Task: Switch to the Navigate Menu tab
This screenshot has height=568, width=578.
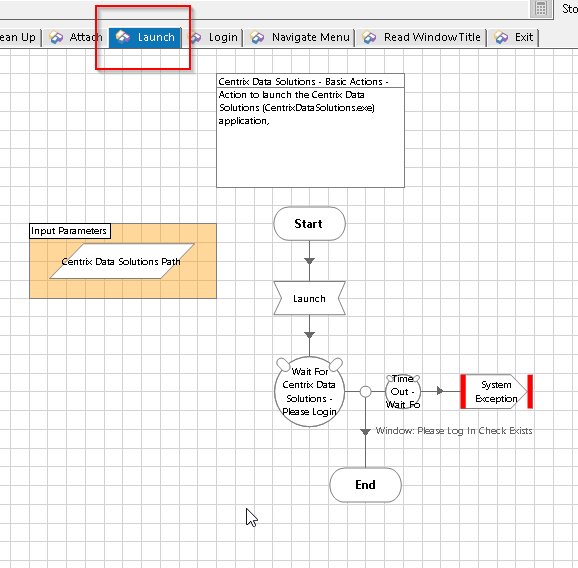Action: [x=299, y=37]
